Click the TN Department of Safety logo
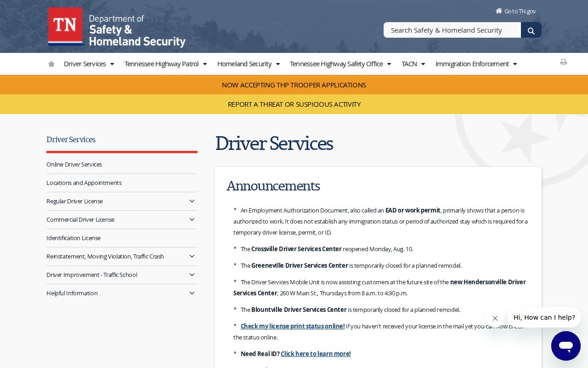Image resolution: width=588 pixels, height=368 pixels. pos(117,27)
